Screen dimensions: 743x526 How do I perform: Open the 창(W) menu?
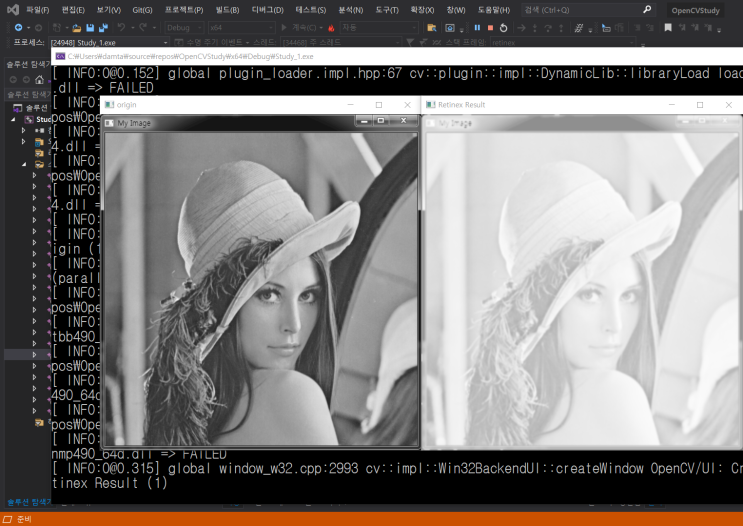456,10
